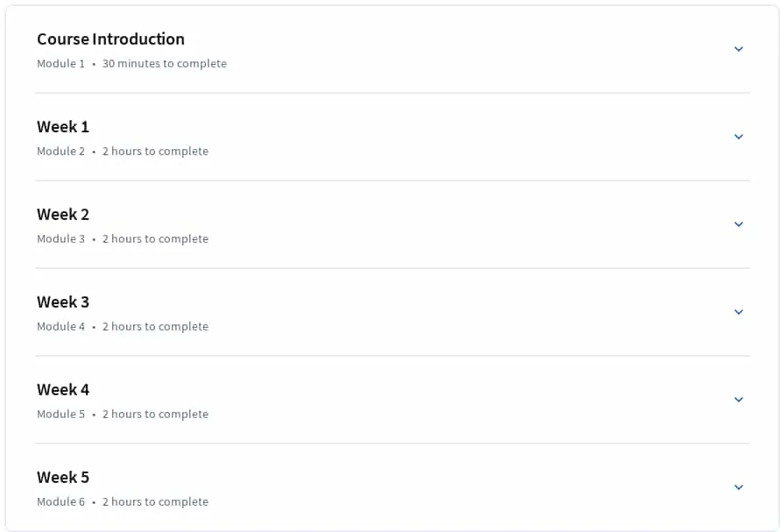This screenshot has width=780, height=532.
Task: Expand Week 3 with the chevron icon
Action: pyautogui.click(x=739, y=311)
